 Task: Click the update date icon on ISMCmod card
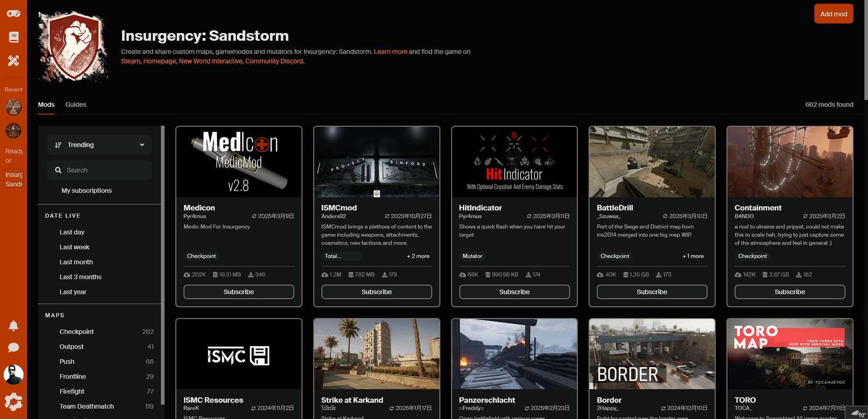(387, 216)
